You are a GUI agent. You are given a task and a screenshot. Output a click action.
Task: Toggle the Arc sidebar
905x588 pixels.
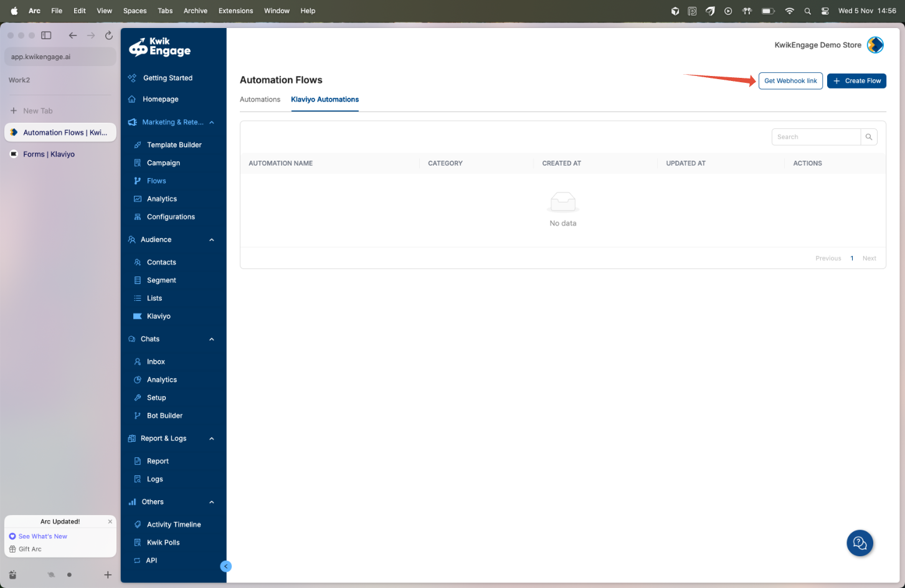pyautogui.click(x=46, y=36)
